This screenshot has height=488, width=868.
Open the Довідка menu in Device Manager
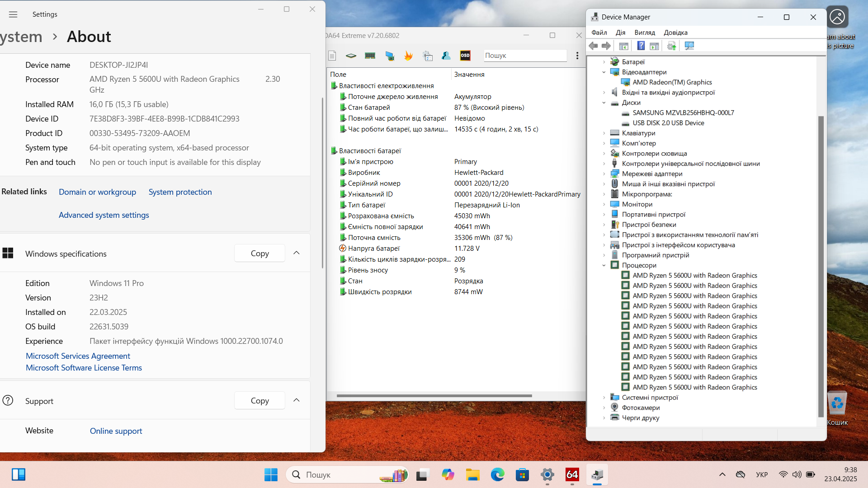675,33
